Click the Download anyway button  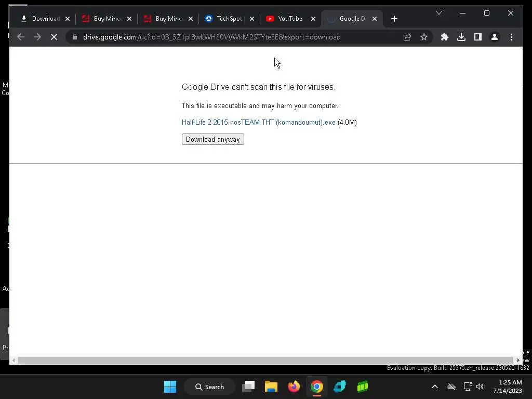click(212, 139)
